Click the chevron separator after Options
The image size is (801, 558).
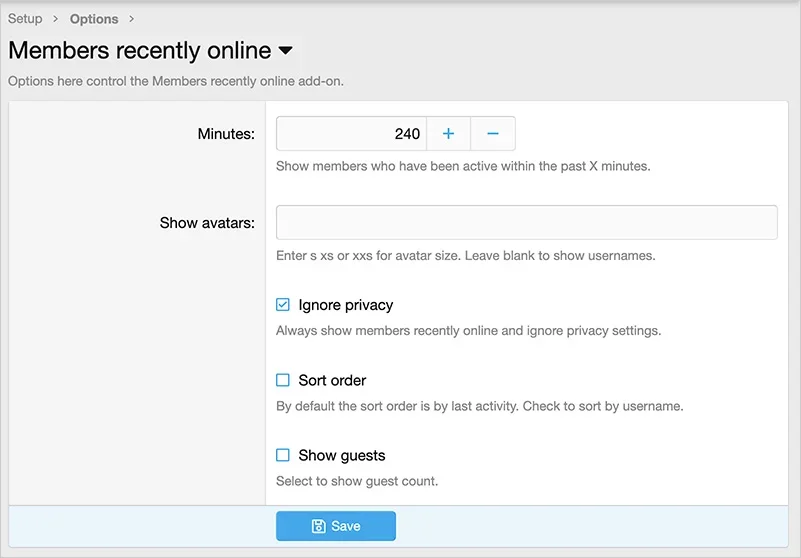132,19
